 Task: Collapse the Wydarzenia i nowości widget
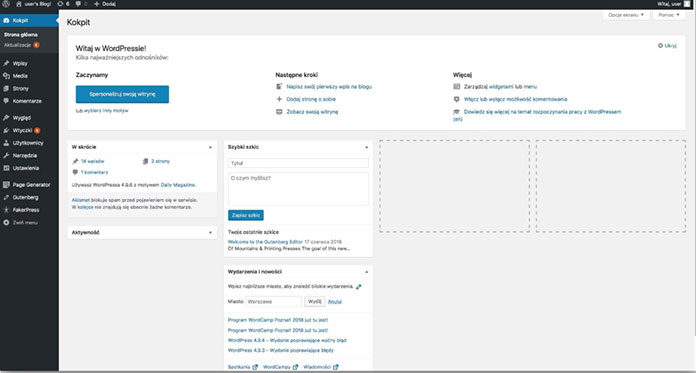pyautogui.click(x=367, y=271)
